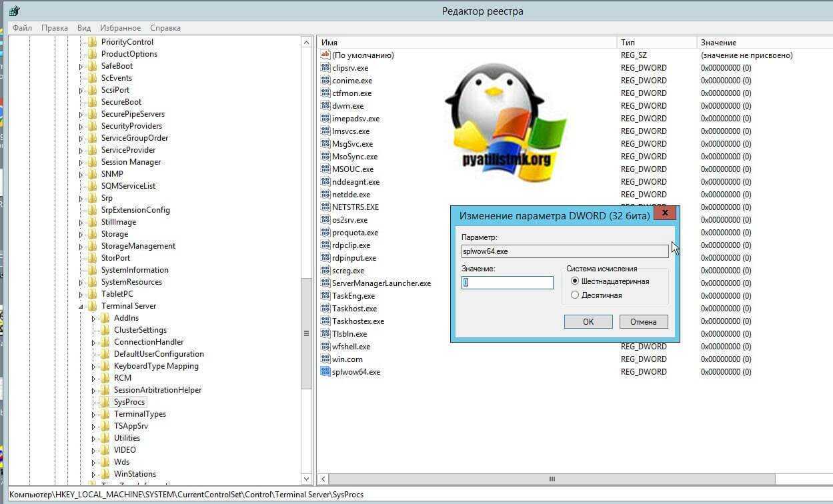Click the clipsrv.exe registry value icon
This screenshot has height=504, width=833.
tap(325, 68)
